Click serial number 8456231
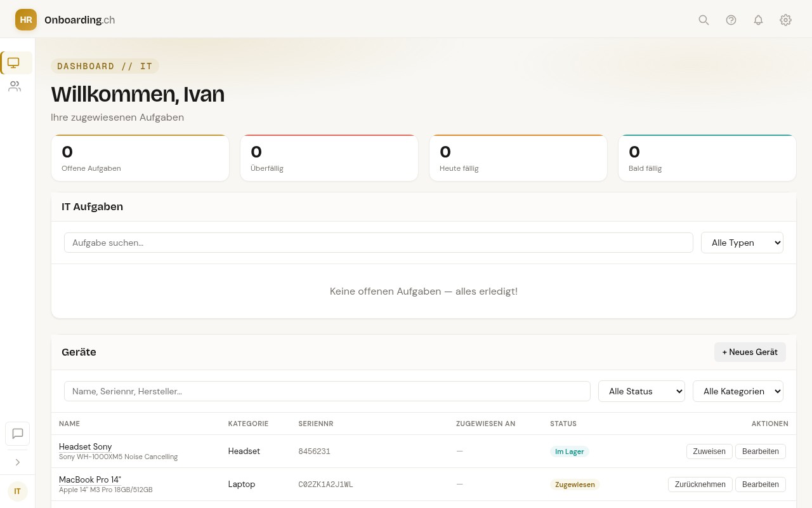The height and width of the screenshot is (508, 812). coord(314,451)
